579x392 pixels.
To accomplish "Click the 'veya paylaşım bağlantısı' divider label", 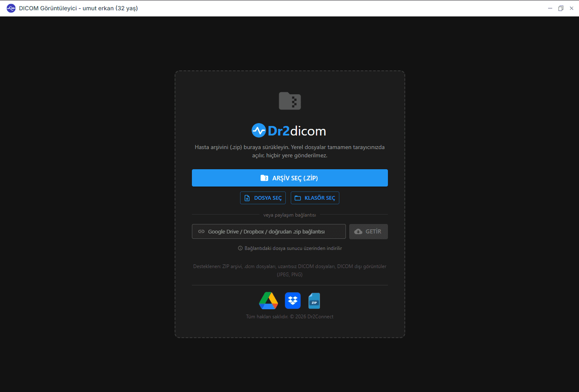I will (x=290, y=215).
